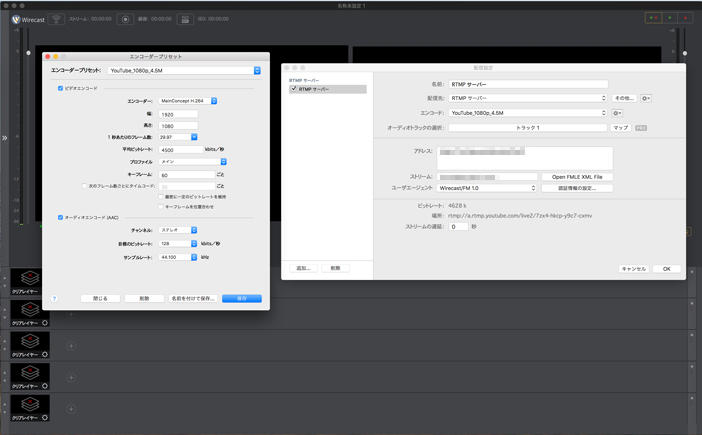The image size is (702, 435).
Task: Click the left audio volume slider handle
Action: [x=28, y=53]
